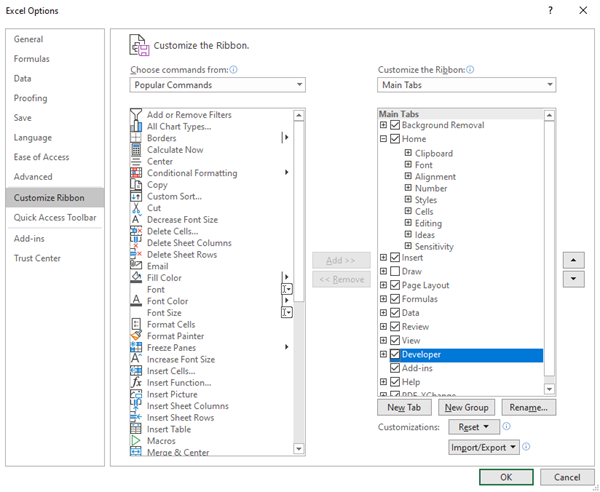Click the OK button
This screenshot has width=600, height=492.
506,477
